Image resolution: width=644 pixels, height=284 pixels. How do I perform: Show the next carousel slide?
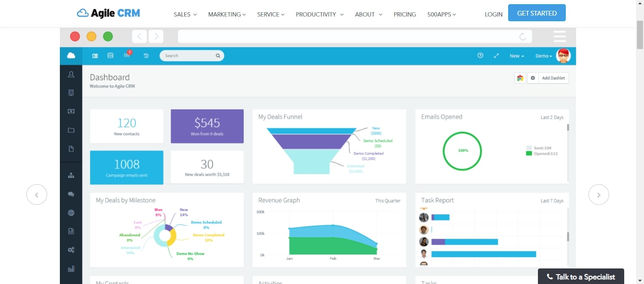599,195
